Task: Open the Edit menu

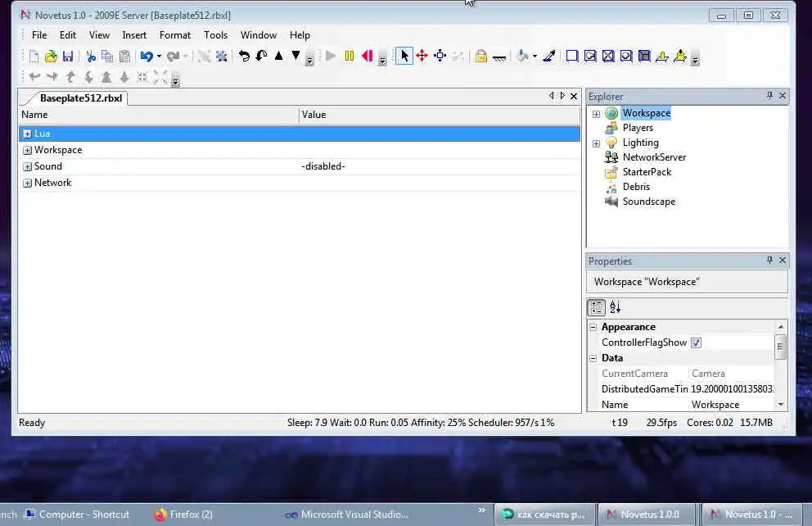Action: (68, 35)
